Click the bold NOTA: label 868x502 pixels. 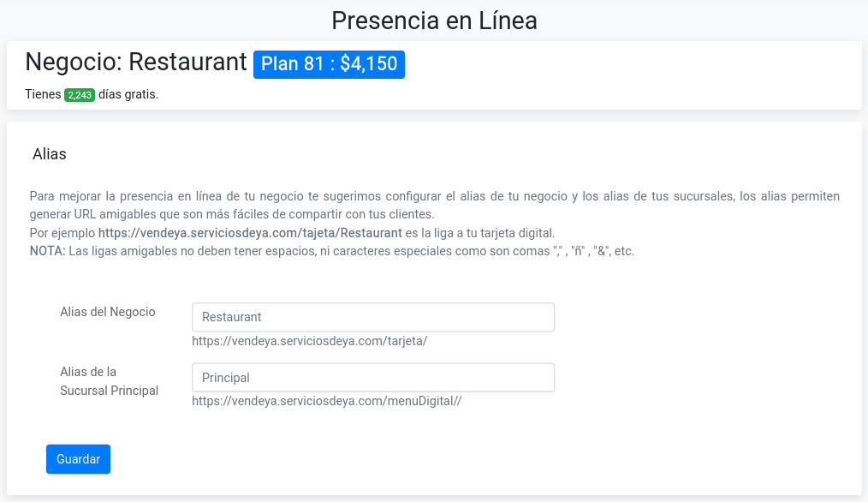[47, 252]
